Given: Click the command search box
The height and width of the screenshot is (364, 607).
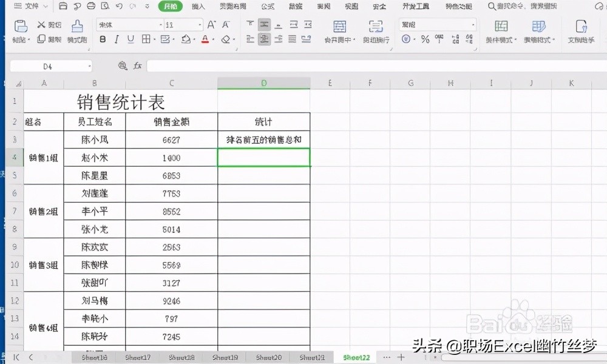Looking at the screenshot, I should pos(523,6).
